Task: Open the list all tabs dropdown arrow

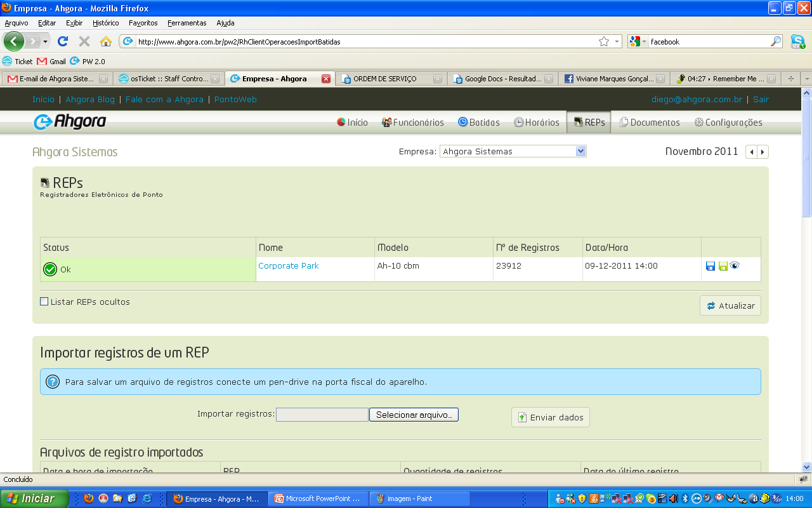Action: click(806, 79)
